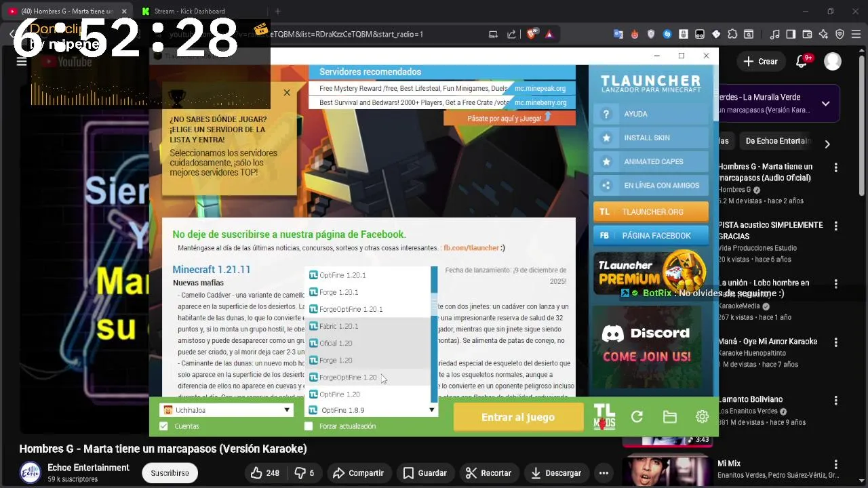Viewport: 868px width, 488px height.
Task: Open YouTube notifications bell
Action: (802, 61)
